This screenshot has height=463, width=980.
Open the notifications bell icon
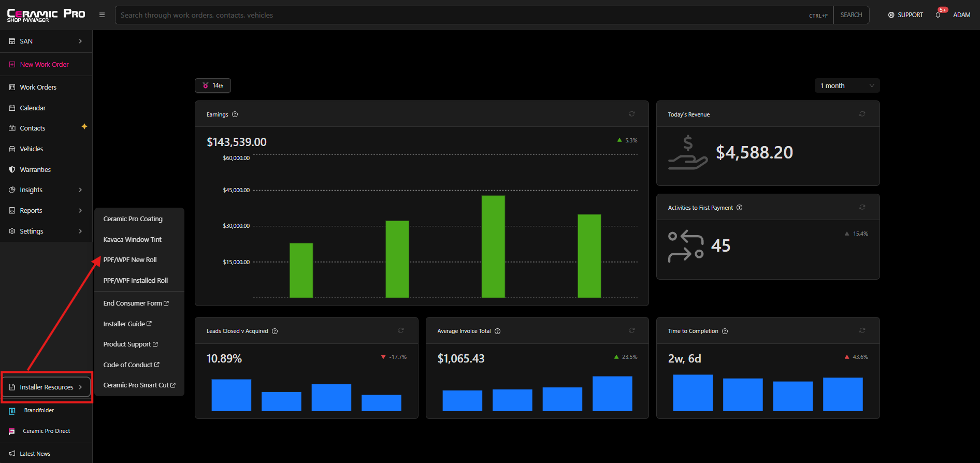point(938,15)
